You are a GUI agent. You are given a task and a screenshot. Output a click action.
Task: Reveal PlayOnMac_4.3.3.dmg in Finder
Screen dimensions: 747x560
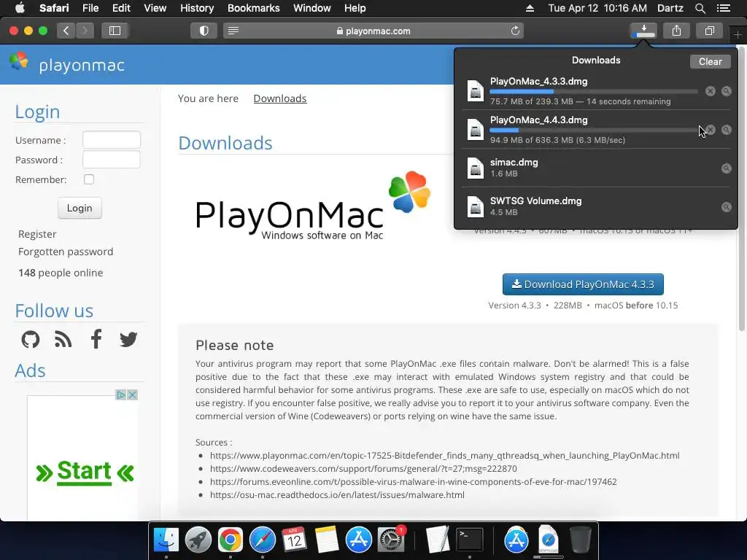pos(726,91)
